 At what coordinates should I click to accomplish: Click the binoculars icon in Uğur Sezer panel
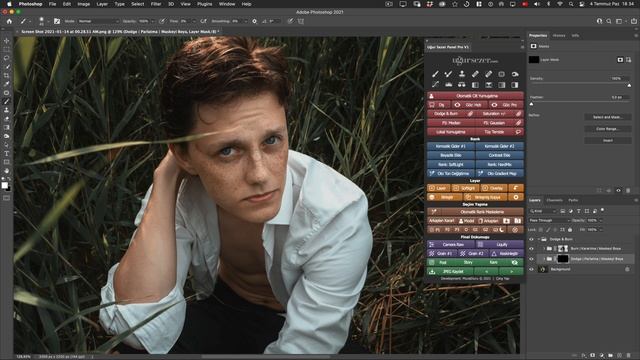(462, 85)
